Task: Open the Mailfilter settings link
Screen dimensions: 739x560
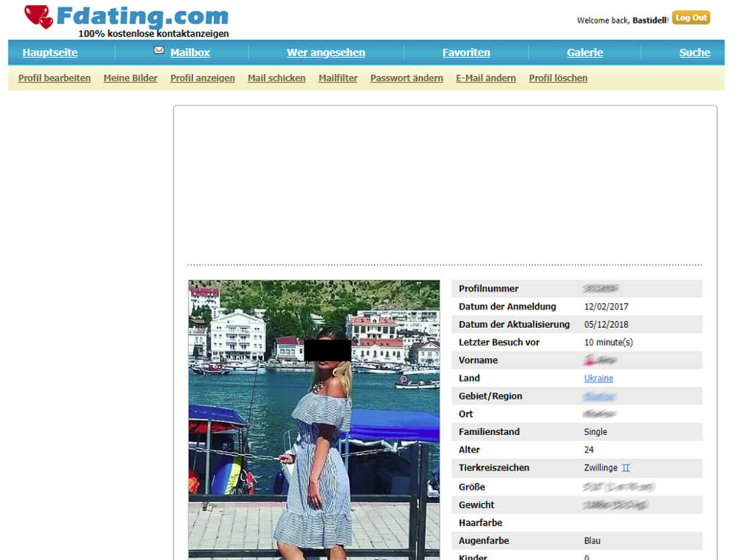Action: [338, 78]
